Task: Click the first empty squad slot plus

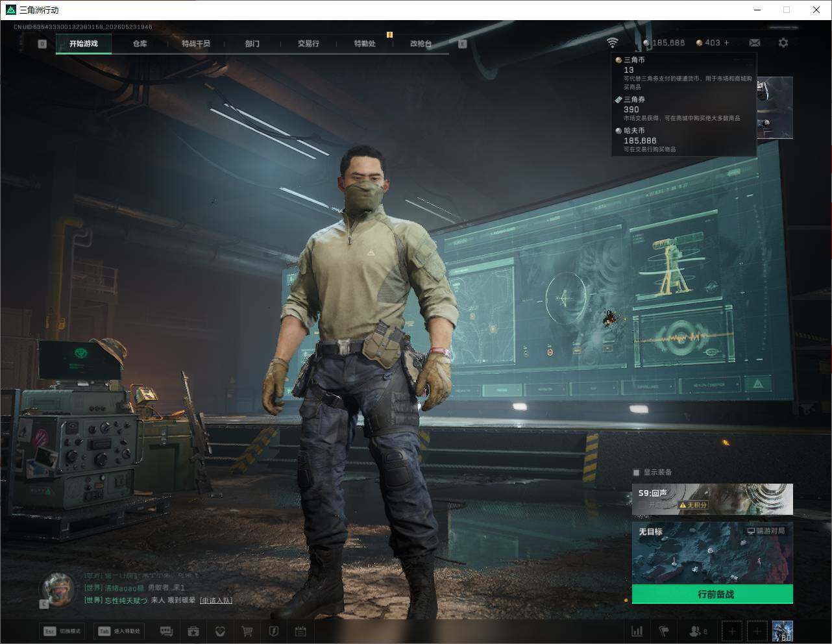Action: 732,631
